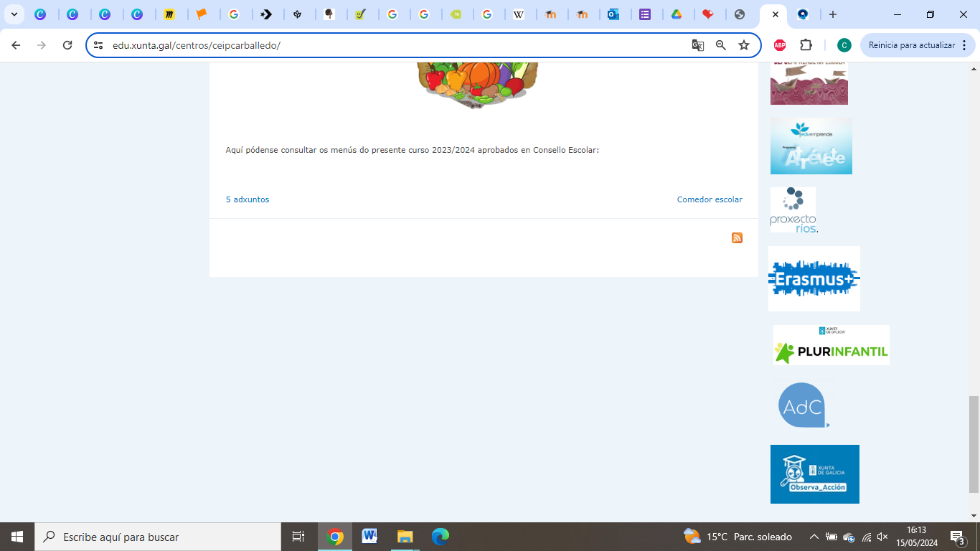The height and width of the screenshot is (551, 980).
Task: Reload the page with the refresh icon
Action: 67,45
